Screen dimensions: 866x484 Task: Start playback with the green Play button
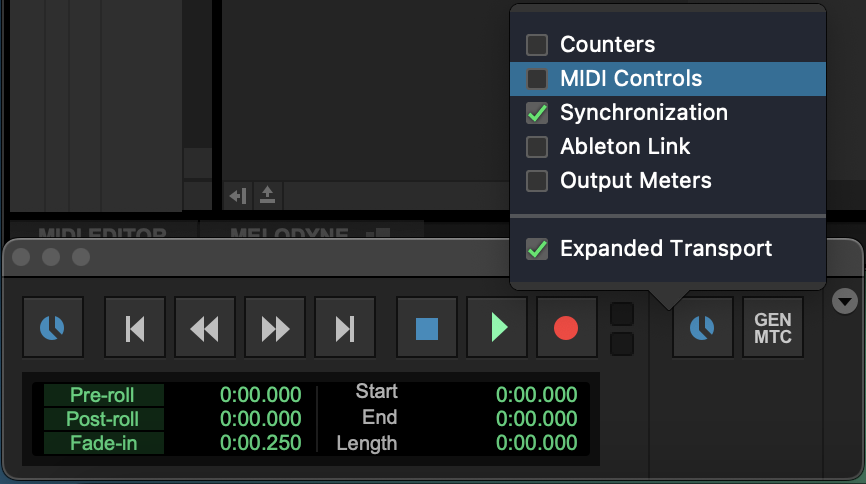[497, 328]
